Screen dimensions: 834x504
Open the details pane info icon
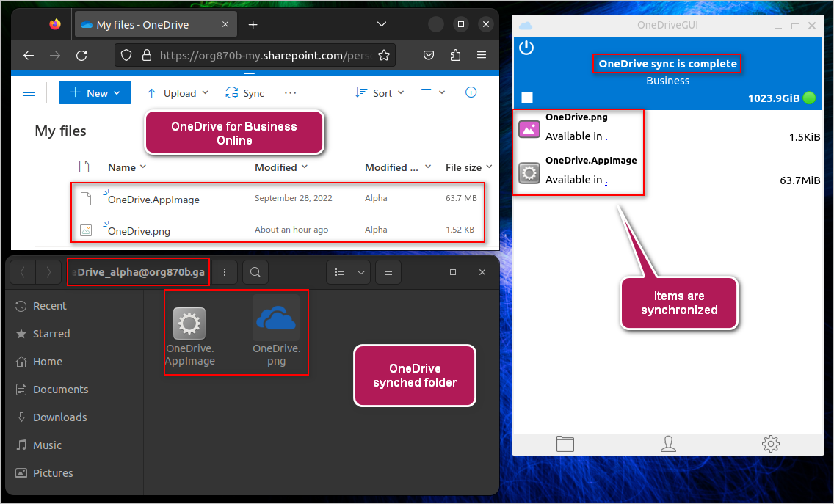pyautogui.click(x=471, y=92)
